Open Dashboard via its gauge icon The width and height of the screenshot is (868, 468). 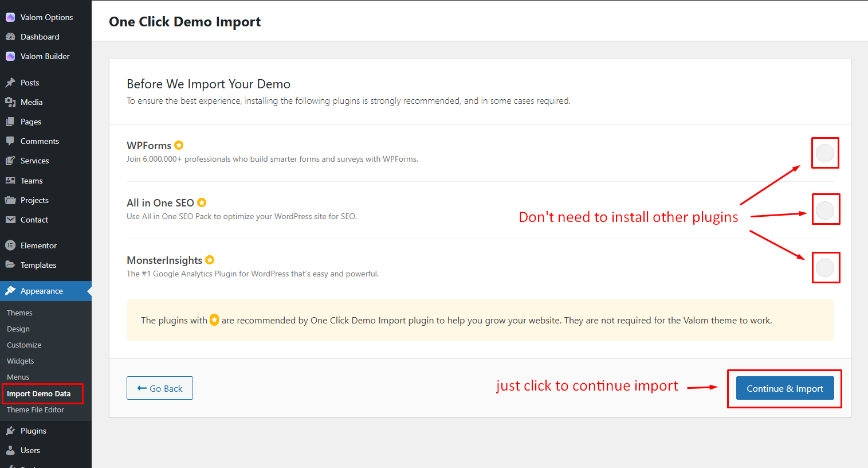pos(10,37)
